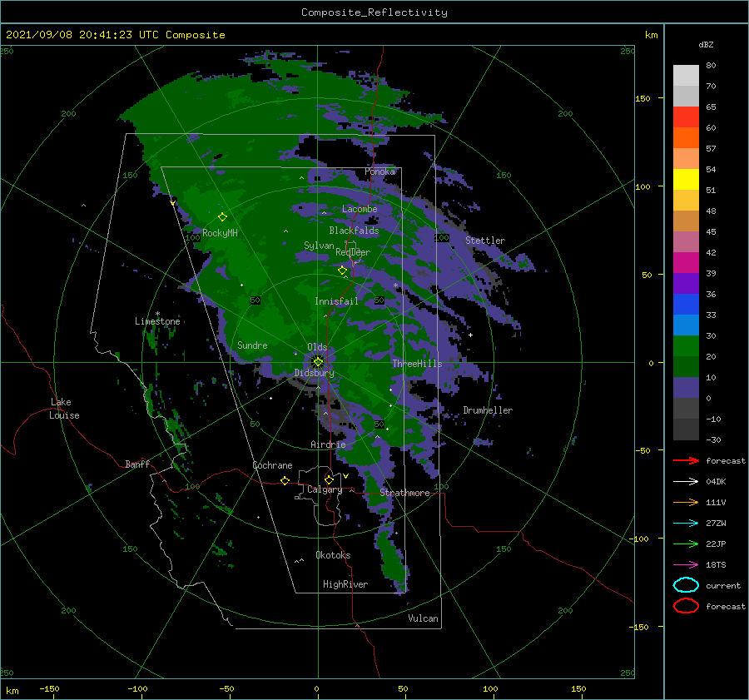Click the Drumheller label
Viewport: 749px width, 700px height.
(488, 410)
